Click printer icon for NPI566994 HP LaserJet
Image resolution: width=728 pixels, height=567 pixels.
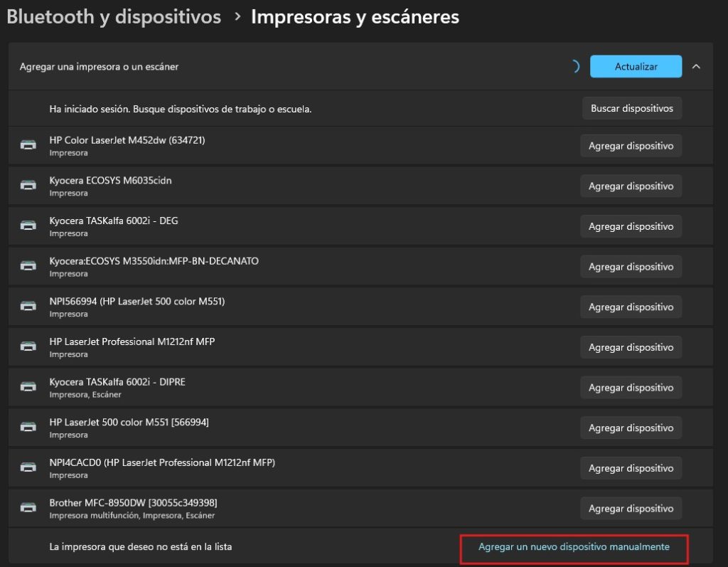[x=28, y=307]
